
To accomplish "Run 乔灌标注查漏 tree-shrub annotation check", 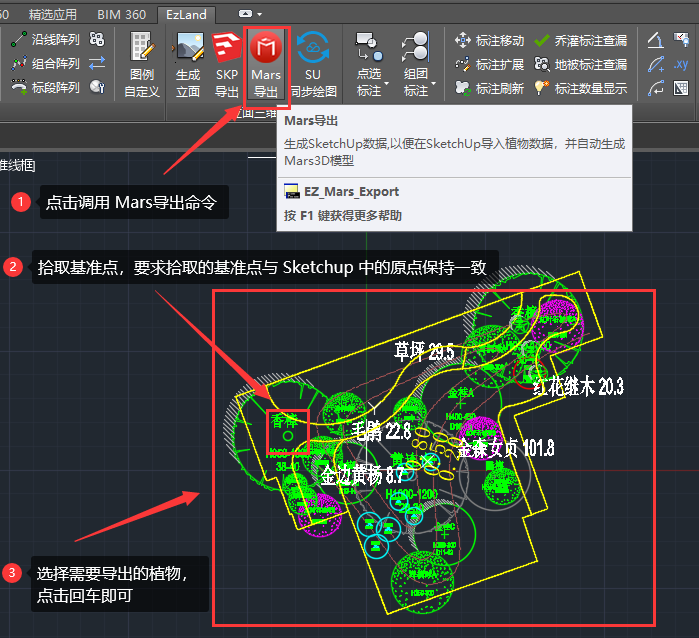I will 580,41.
